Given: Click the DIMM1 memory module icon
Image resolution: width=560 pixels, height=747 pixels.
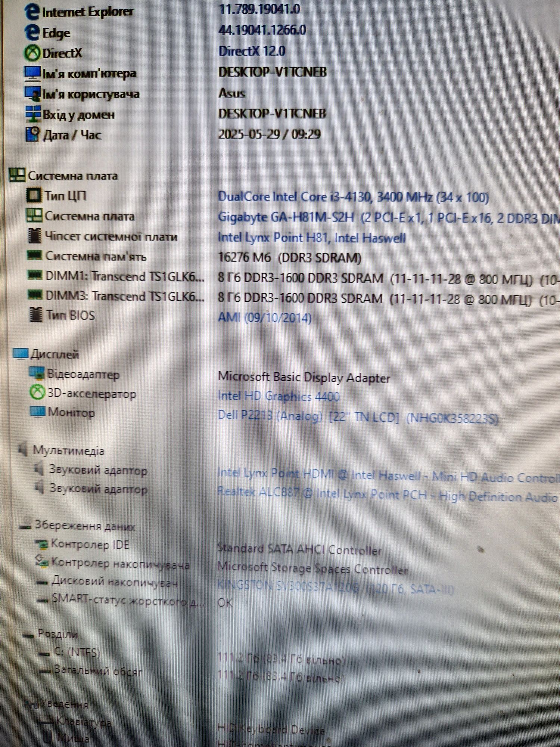Looking at the screenshot, I should (35, 275).
